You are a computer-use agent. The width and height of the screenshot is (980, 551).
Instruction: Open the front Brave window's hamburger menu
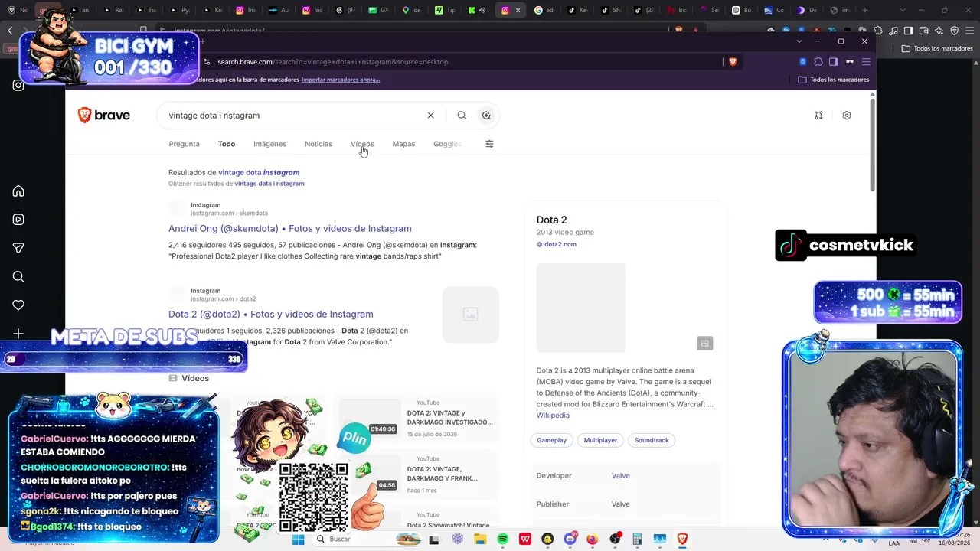click(x=866, y=62)
